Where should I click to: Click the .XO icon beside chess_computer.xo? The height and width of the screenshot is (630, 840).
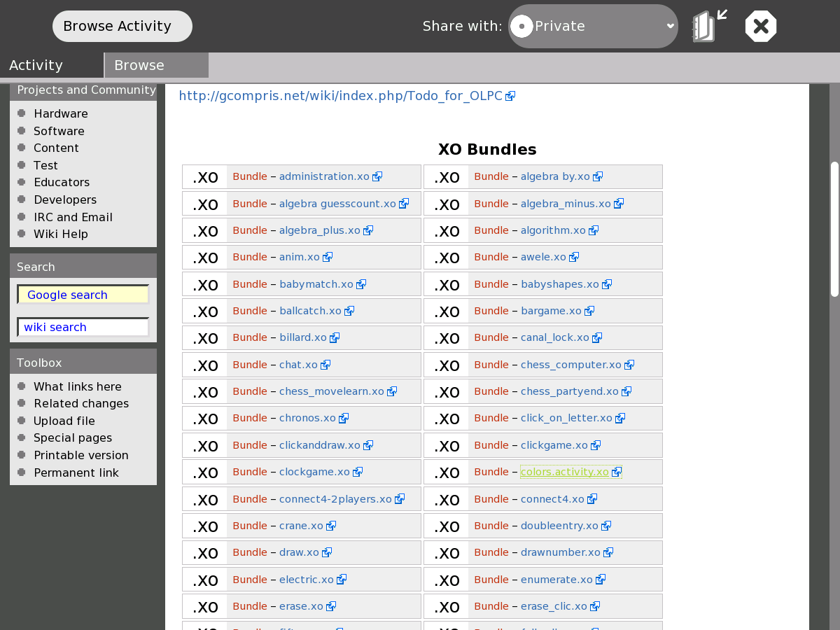447,365
